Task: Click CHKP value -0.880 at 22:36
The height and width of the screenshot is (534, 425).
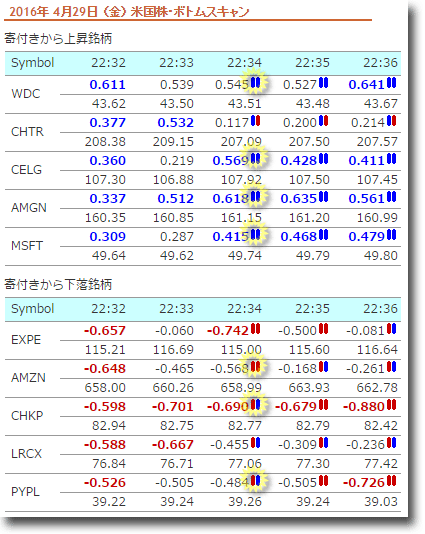Action: coord(364,407)
